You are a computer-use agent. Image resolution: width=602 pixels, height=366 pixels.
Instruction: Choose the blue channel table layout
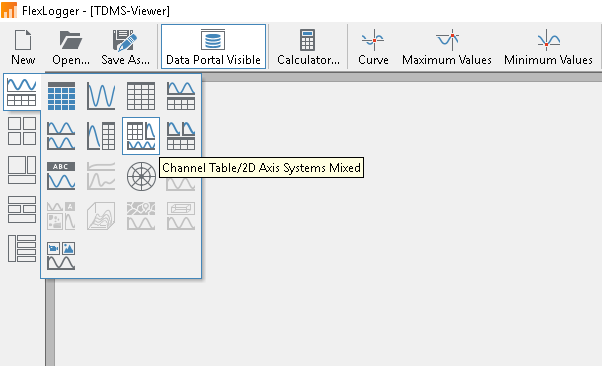tap(61, 96)
